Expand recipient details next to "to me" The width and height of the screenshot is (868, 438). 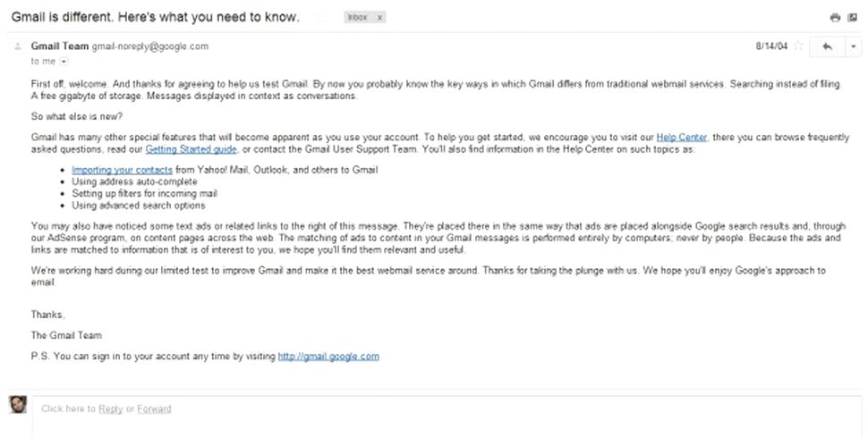tap(63, 61)
